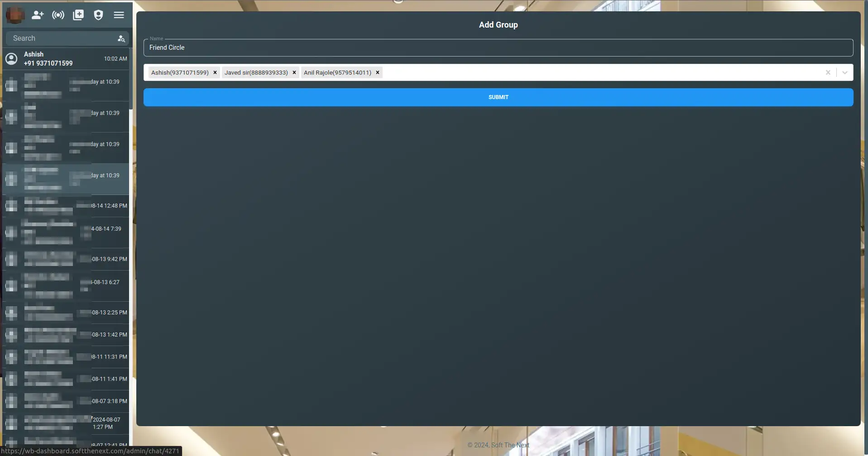Open the admin shield icon
868x456 pixels.
[98, 15]
